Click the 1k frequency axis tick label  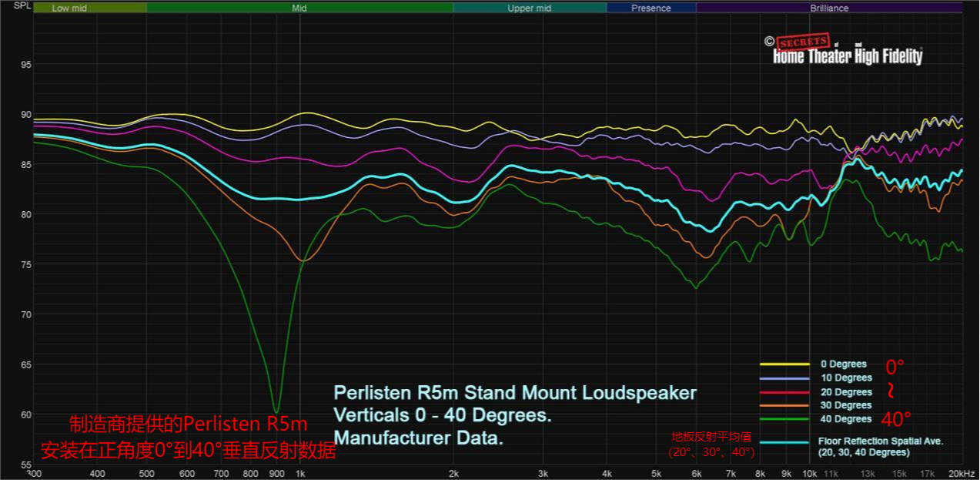tap(300, 474)
